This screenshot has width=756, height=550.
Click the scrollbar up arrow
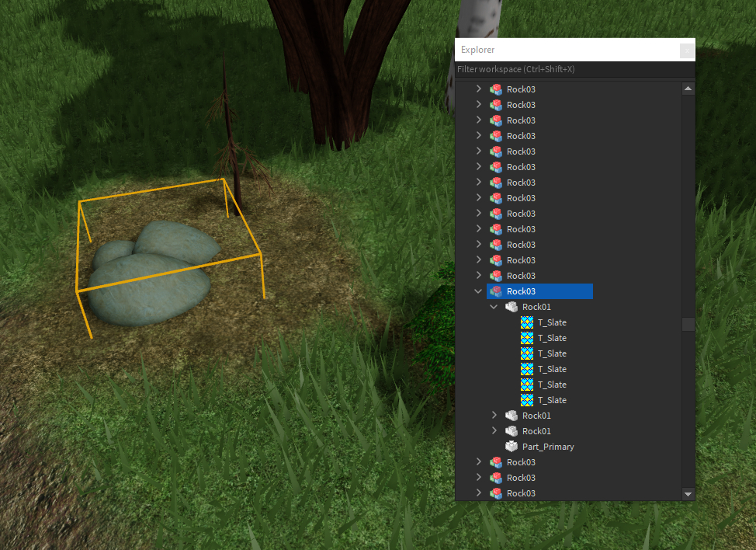coord(688,88)
